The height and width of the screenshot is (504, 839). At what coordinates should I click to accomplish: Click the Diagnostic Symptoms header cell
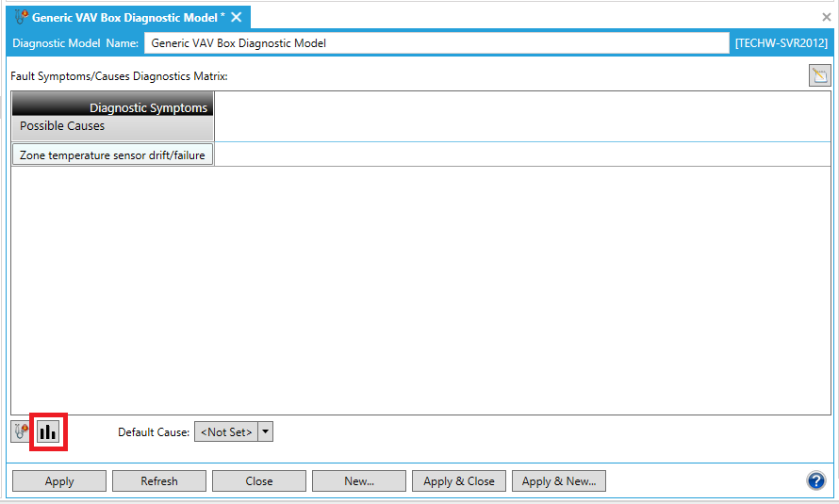point(112,106)
